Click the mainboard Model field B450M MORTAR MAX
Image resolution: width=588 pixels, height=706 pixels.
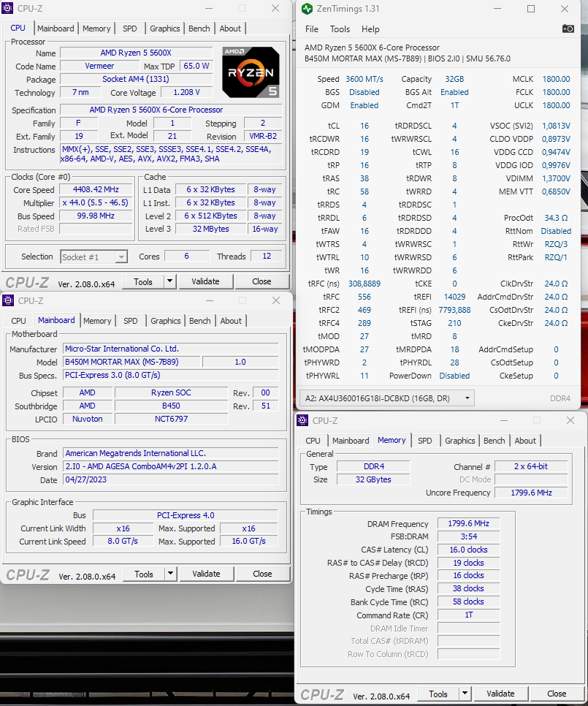131,362
